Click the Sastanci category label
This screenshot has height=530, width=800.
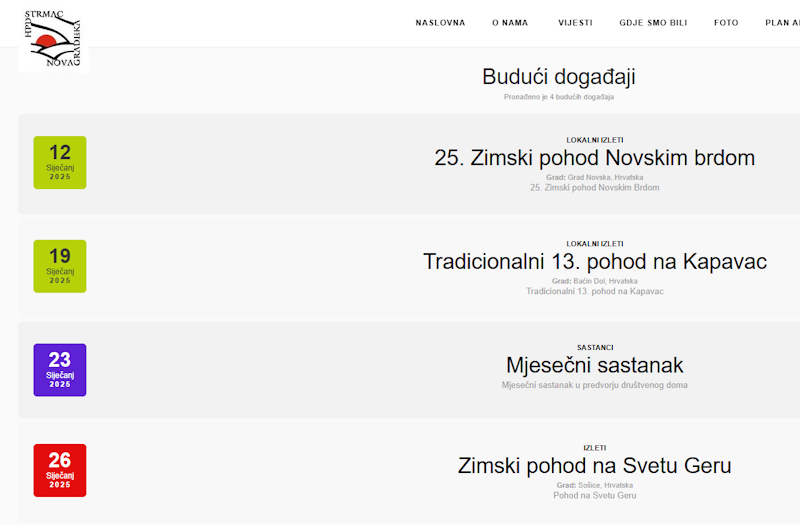coord(594,347)
